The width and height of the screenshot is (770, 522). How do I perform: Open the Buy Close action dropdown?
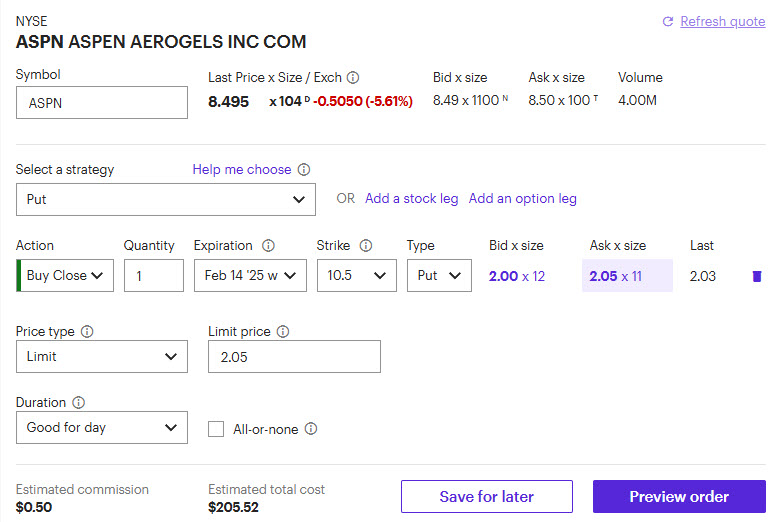(x=65, y=276)
